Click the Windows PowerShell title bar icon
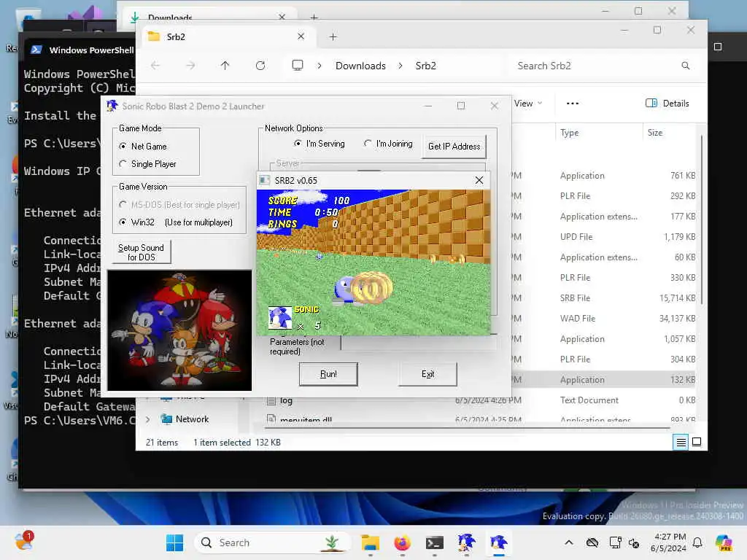Image resolution: width=747 pixels, height=560 pixels. point(36,50)
